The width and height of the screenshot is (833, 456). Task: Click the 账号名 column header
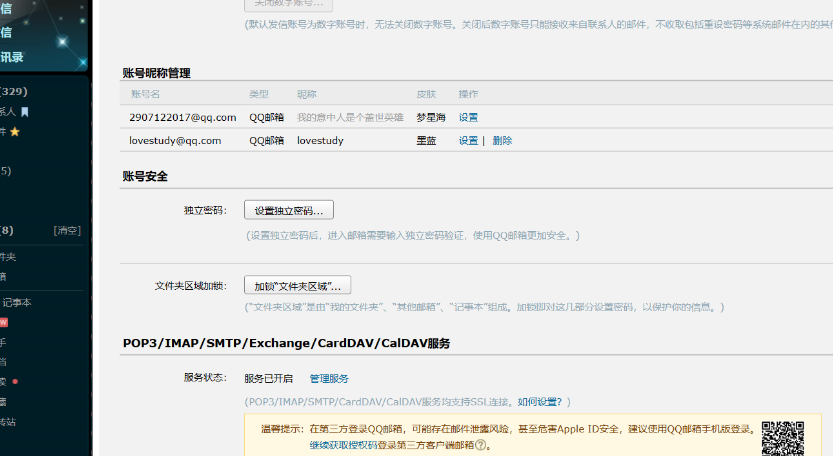click(x=146, y=94)
